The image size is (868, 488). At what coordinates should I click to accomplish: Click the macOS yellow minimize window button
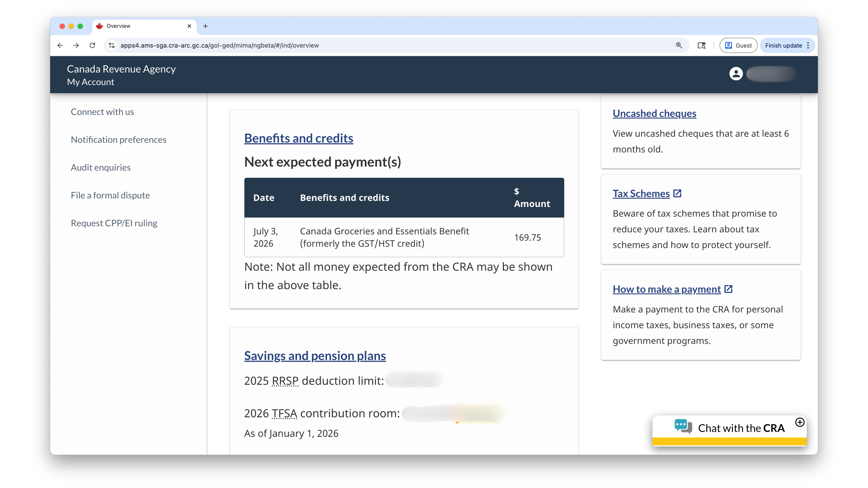pyautogui.click(x=71, y=26)
